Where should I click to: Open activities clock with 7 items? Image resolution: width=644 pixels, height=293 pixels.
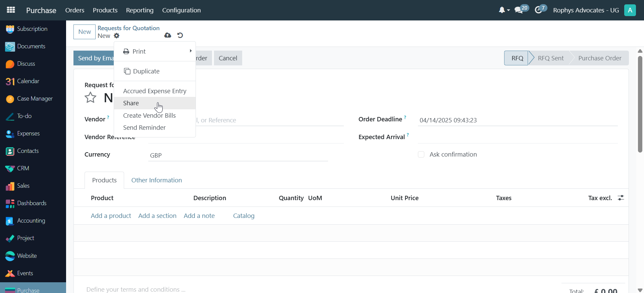pyautogui.click(x=540, y=9)
